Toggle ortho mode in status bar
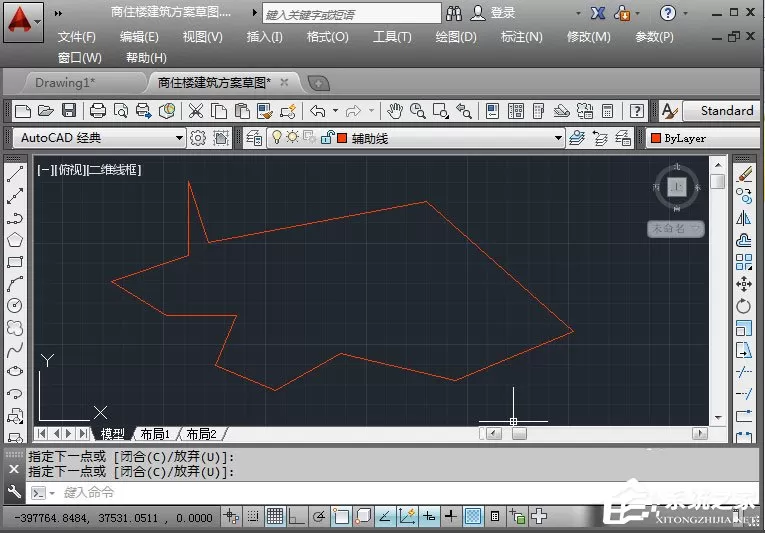The width and height of the screenshot is (765, 533). (297, 516)
